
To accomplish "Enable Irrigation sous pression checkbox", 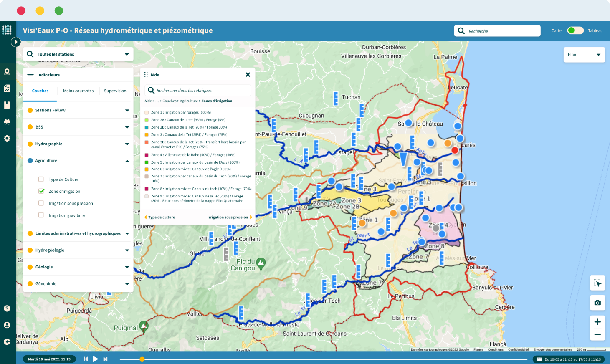I will 41,203.
